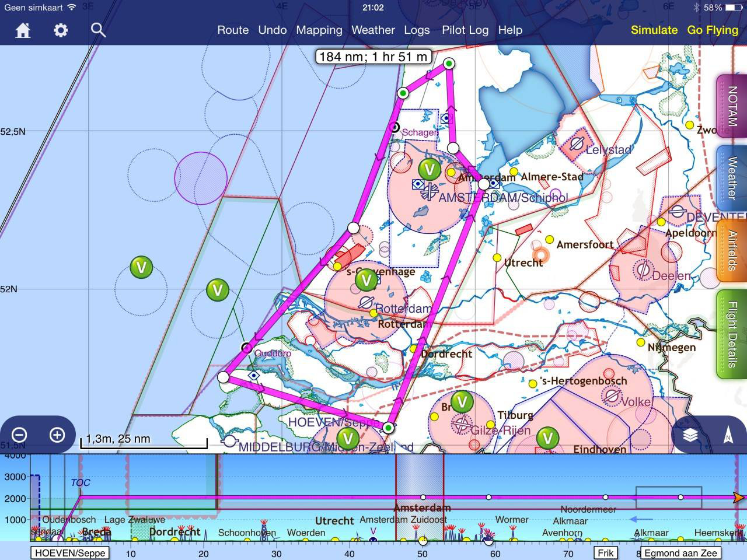The image size is (747, 560).
Task: Open the Weather side tab
Action: point(732,178)
